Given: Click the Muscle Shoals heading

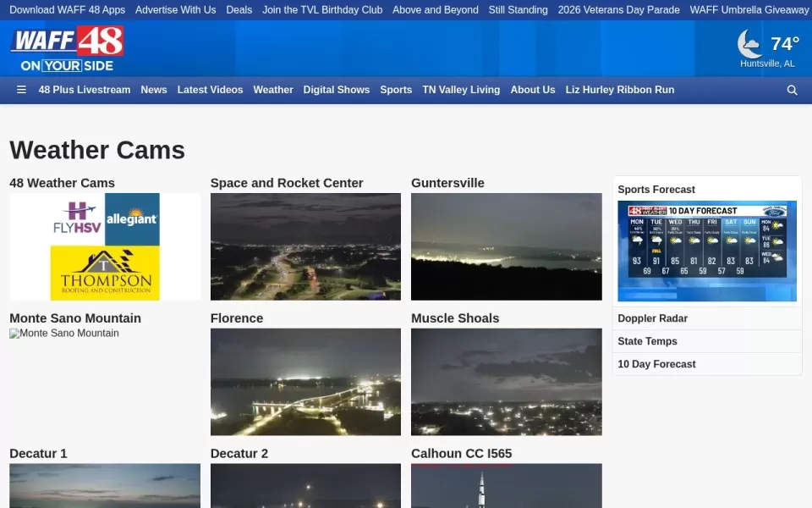Looking at the screenshot, I should [455, 318].
